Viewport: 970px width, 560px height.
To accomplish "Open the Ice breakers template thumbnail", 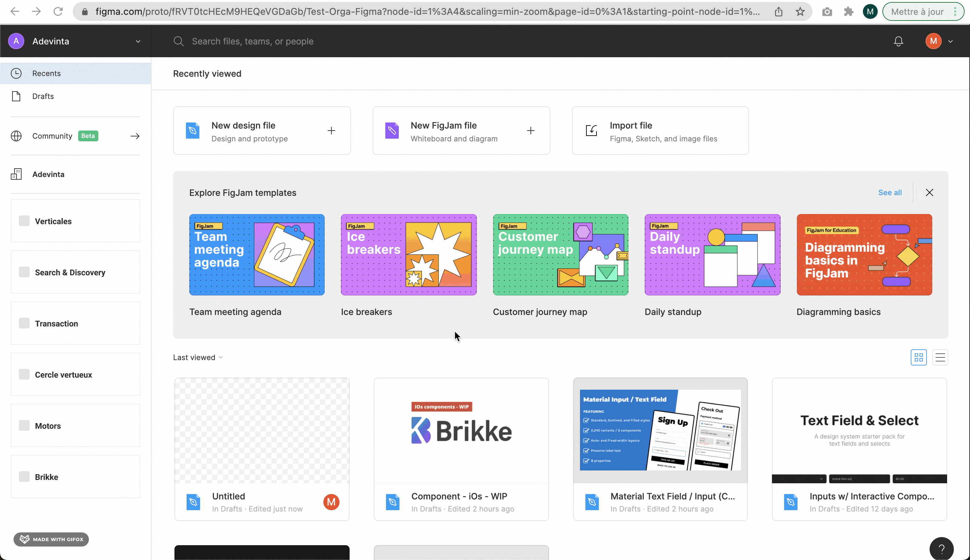I will point(409,255).
